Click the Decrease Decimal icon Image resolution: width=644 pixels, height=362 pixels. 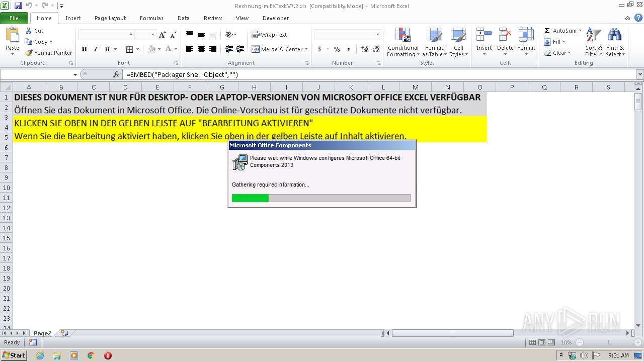pos(377,49)
